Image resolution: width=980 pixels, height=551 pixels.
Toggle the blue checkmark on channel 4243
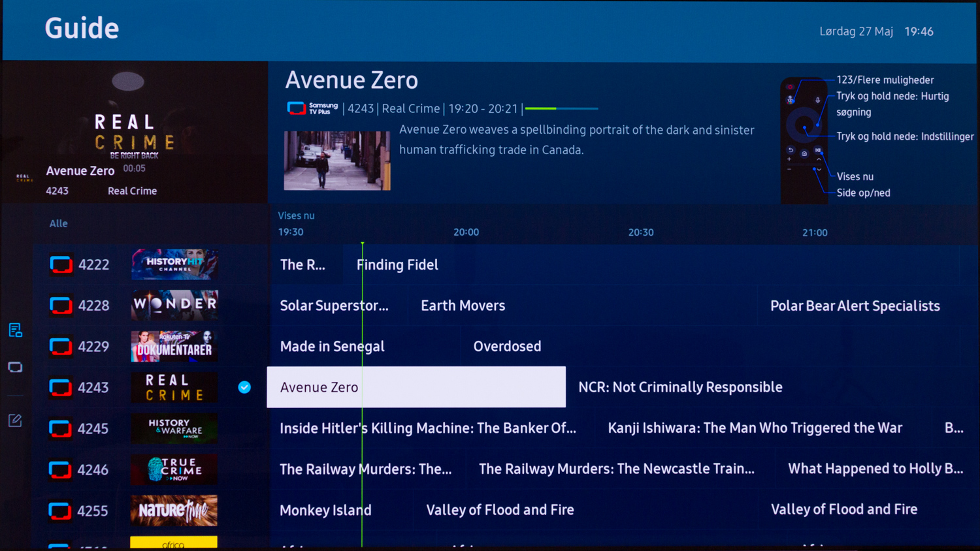click(244, 387)
